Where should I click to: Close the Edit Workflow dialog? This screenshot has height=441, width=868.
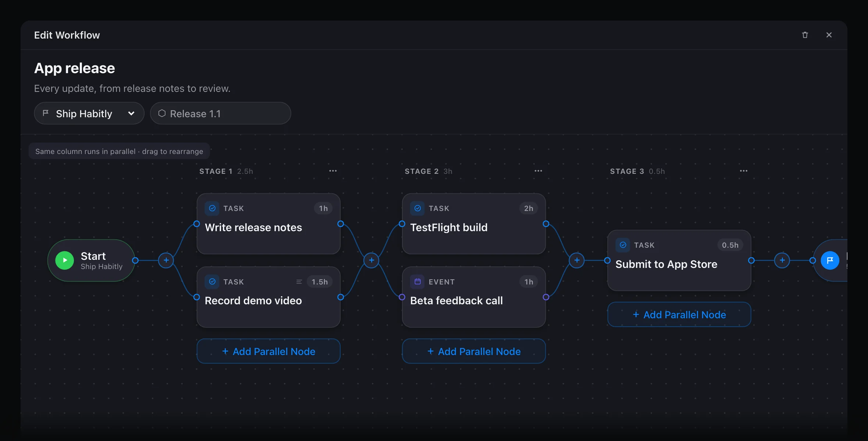[x=829, y=35]
